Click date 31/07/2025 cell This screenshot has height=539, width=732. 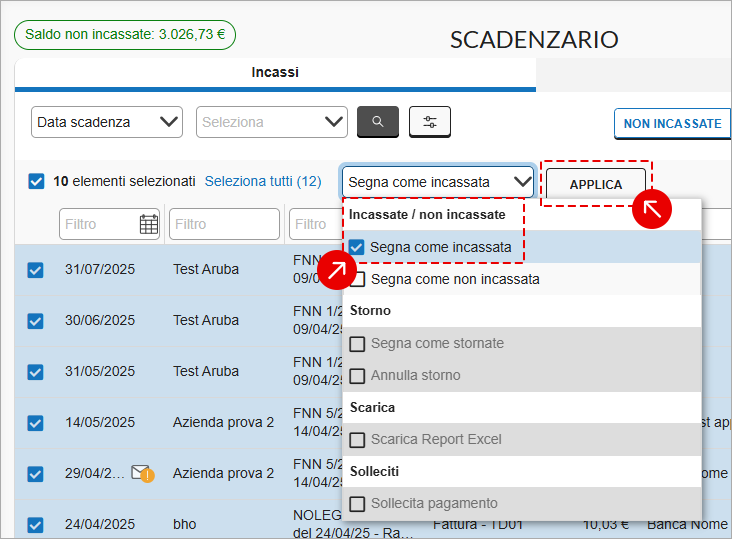click(x=100, y=269)
